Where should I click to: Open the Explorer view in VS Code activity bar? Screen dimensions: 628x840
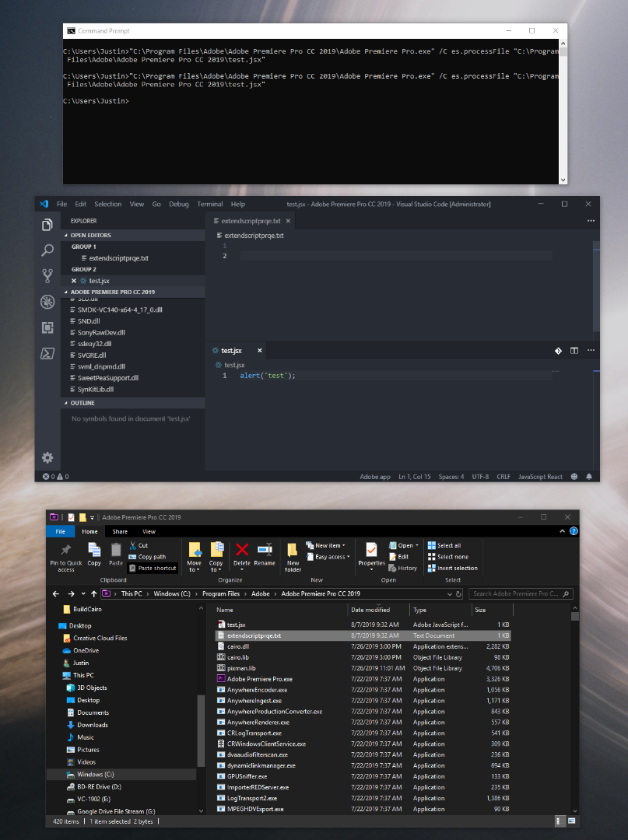tap(47, 225)
